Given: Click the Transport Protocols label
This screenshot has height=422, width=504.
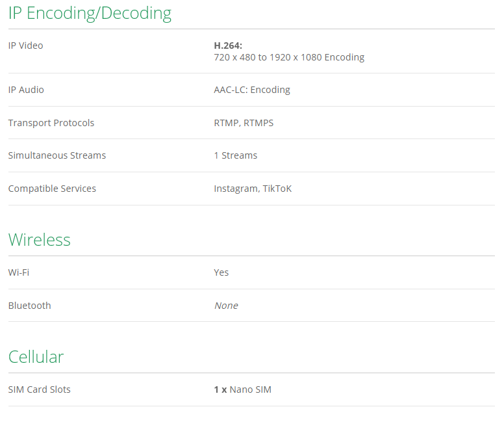Looking at the screenshot, I should pyautogui.click(x=51, y=123).
